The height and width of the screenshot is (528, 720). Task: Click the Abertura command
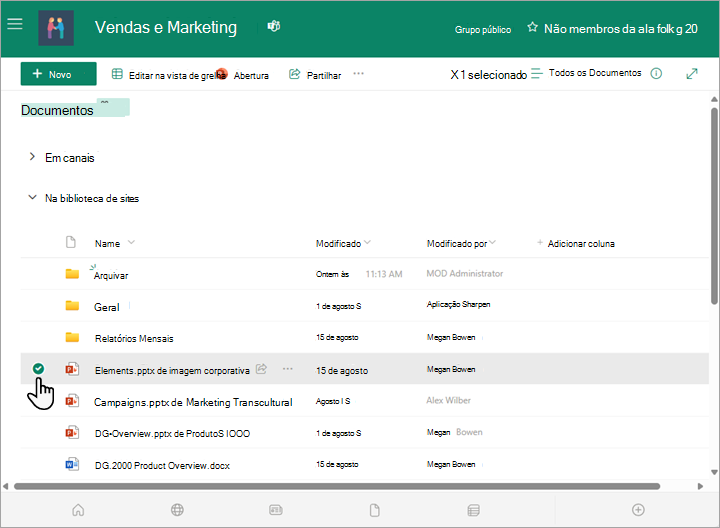tap(251, 76)
